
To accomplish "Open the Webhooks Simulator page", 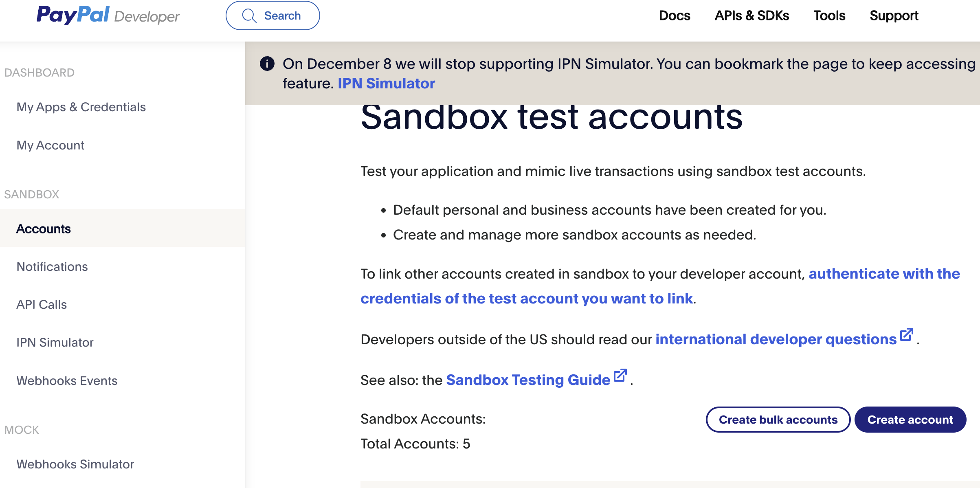I will 75,464.
